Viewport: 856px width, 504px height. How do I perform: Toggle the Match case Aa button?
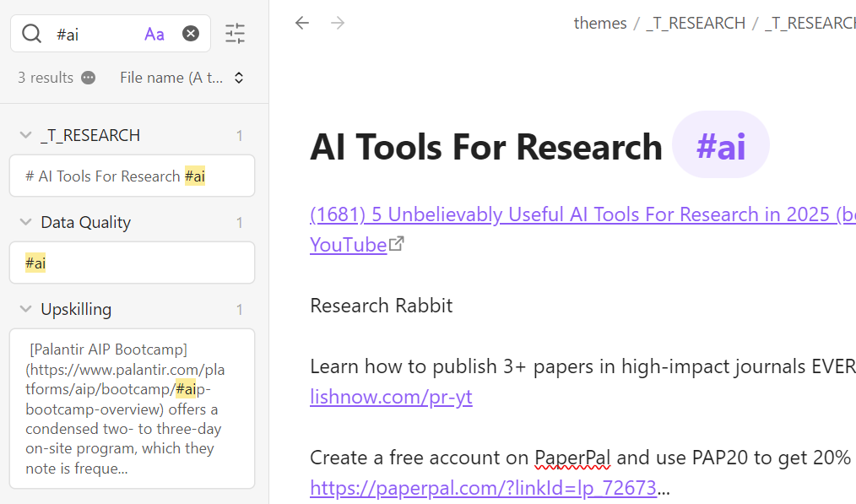pyautogui.click(x=154, y=34)
